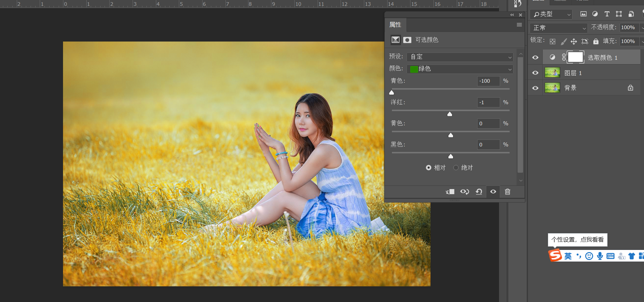Click the 洋红 magenta slider handle
644x302 pixels.
point(450,114)
